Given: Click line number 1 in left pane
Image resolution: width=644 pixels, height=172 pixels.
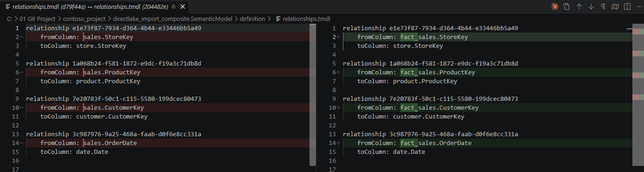Looking at the screenshot, I should pos(17,28).
